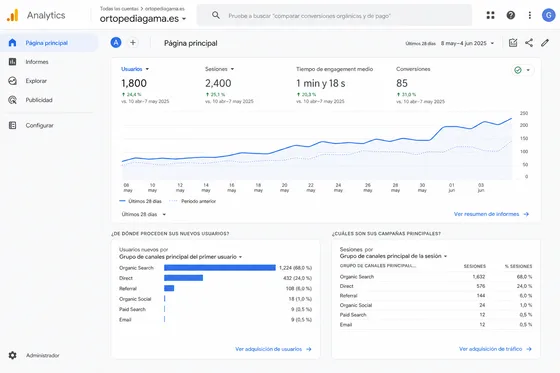
Task: Expand the dropdown arrow beside data quality check
Action: click(x=528, y=70)
